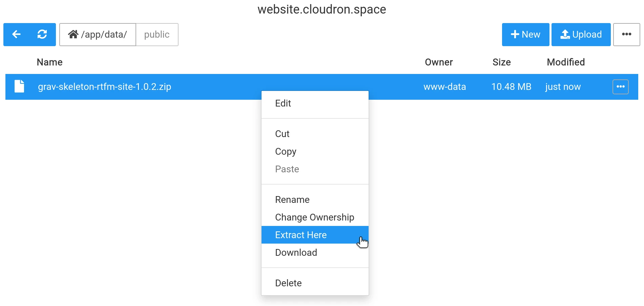Click the New button
The image size is (644, 306).
(x=525, y=34)
